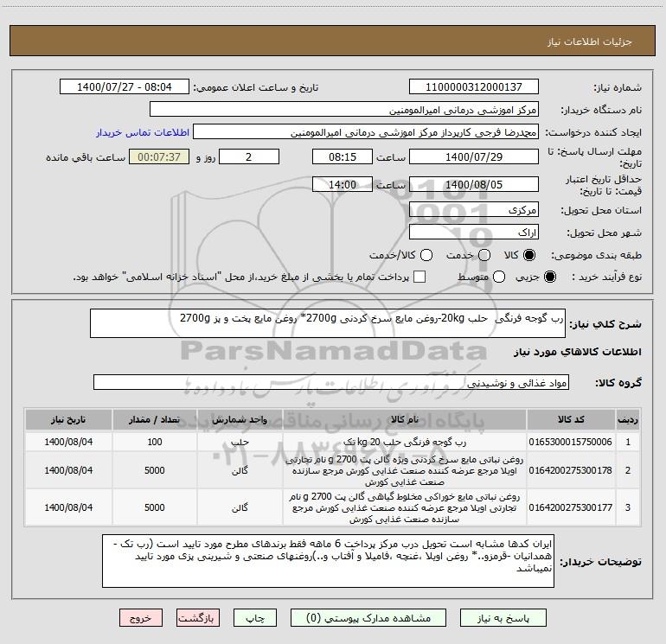Click product code 0164200275300177

571,507
